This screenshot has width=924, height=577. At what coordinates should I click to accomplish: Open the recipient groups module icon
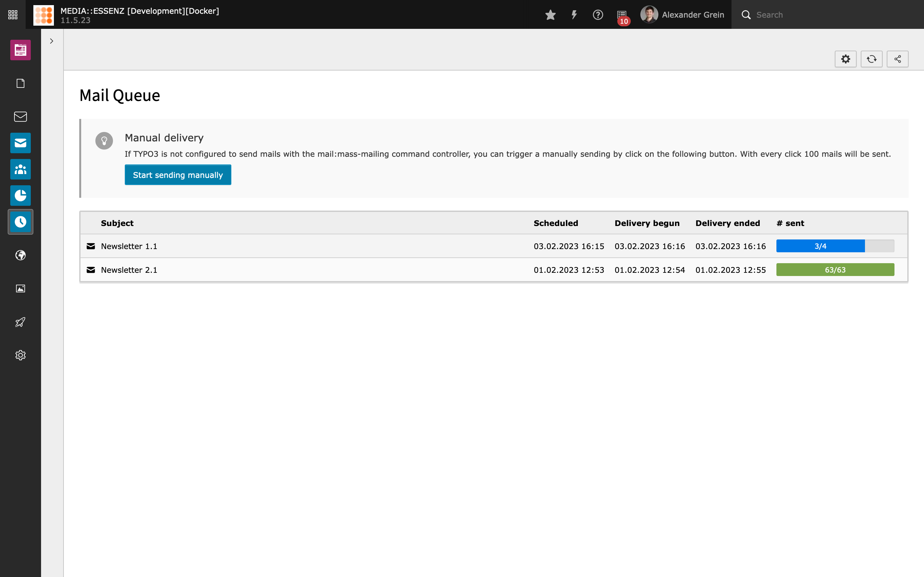click(x=20, y=169)
